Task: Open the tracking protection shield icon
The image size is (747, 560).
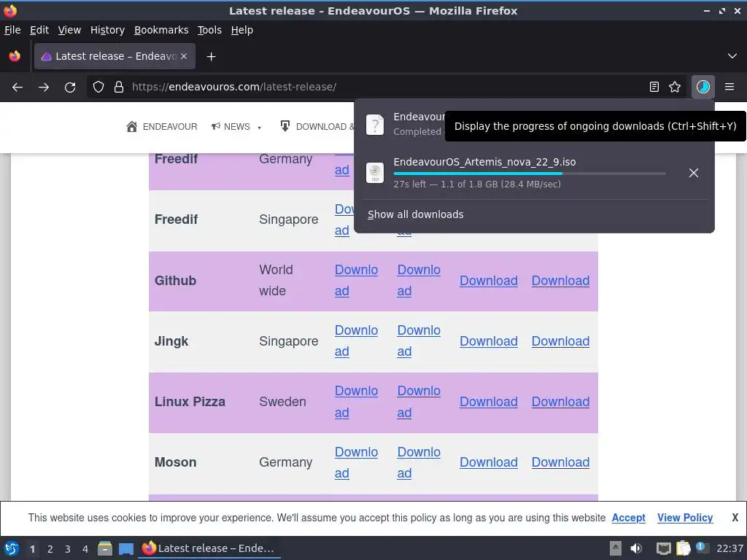Action: coord(98,87)
